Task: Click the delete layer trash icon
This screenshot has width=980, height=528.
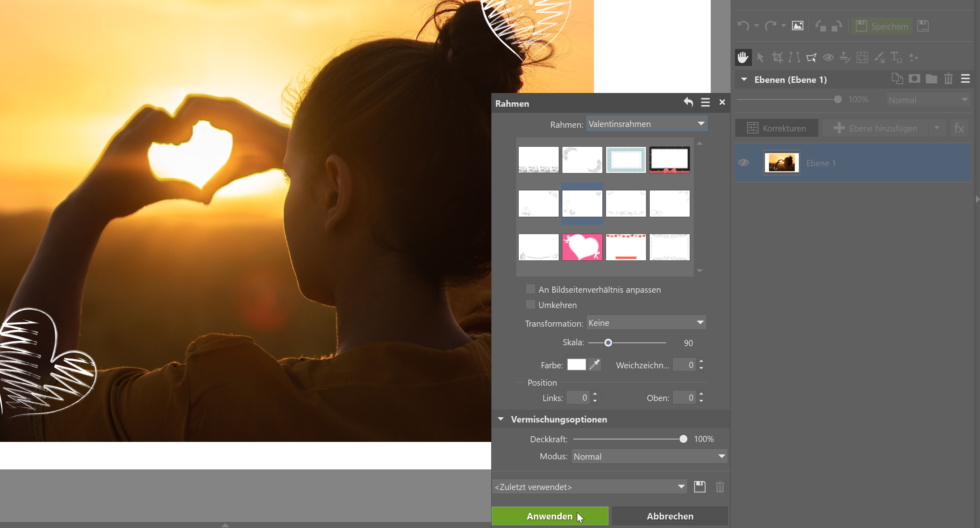Action: tap(948, 79)
